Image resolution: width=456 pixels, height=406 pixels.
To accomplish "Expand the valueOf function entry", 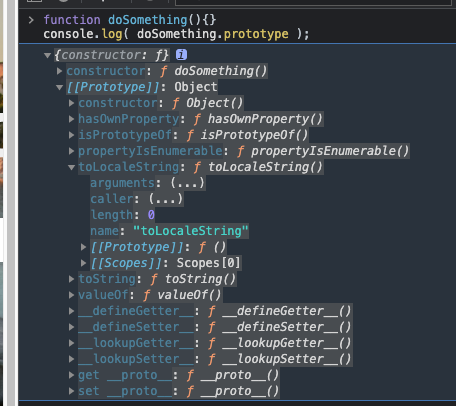I will [x=71, y=295].
